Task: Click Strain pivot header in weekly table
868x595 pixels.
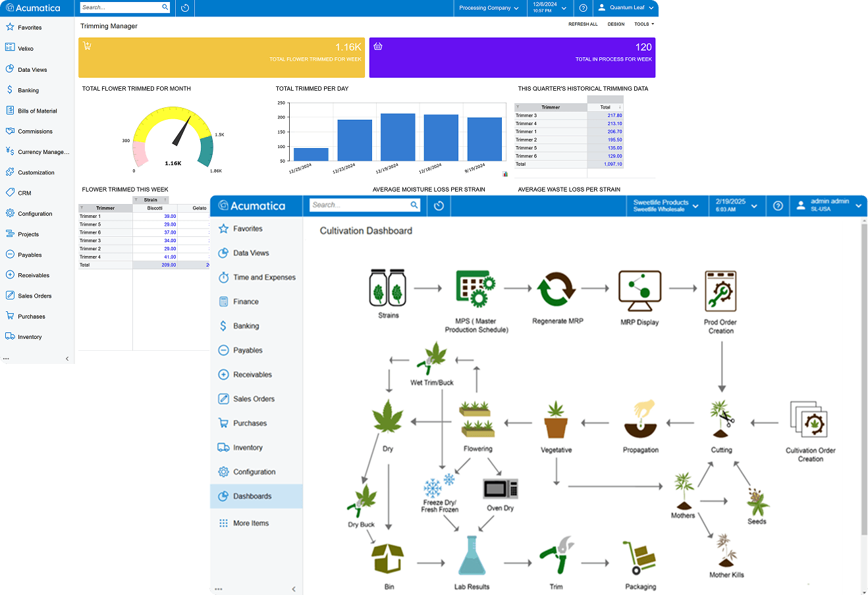Action: pyautogui.click(x=151, y=200)
